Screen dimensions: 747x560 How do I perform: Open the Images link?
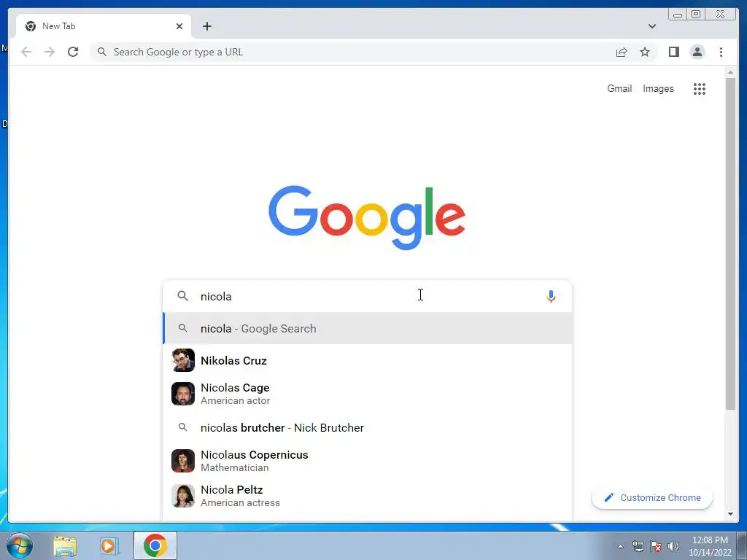[658, 88]
